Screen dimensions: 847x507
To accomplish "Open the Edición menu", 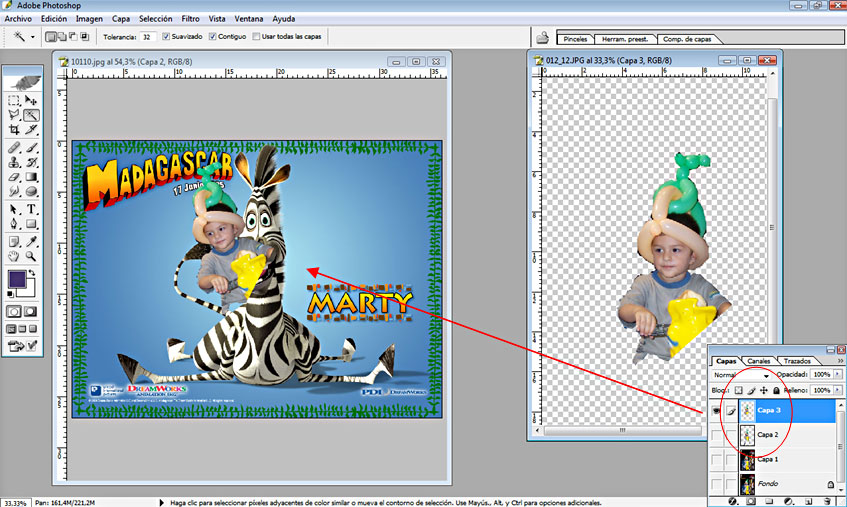I will 54,19.
